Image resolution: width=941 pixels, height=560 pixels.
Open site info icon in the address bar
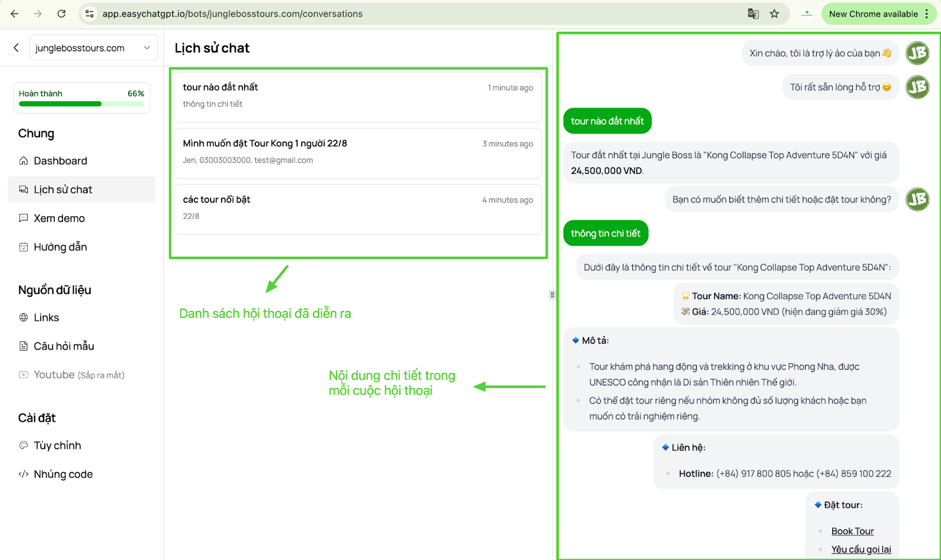[89, 14]
